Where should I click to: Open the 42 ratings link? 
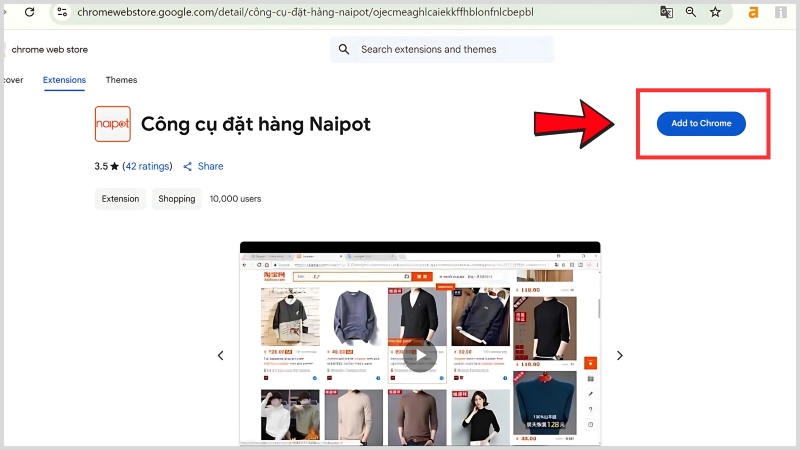[x=147, y=166]
